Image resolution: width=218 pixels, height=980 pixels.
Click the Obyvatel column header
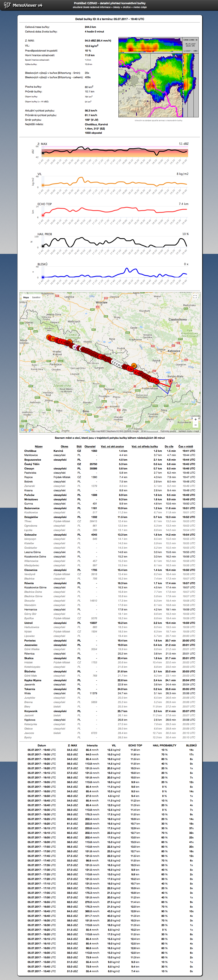tap(90, 447)
